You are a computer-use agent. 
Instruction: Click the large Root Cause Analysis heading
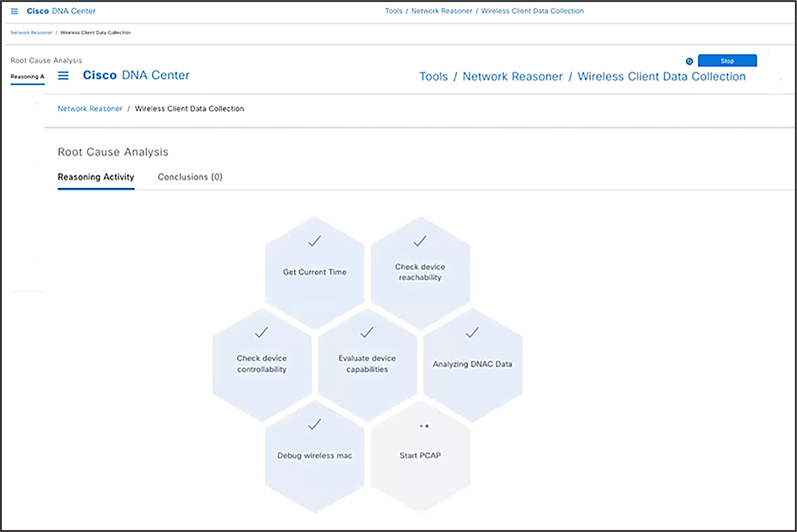[113, 152]
